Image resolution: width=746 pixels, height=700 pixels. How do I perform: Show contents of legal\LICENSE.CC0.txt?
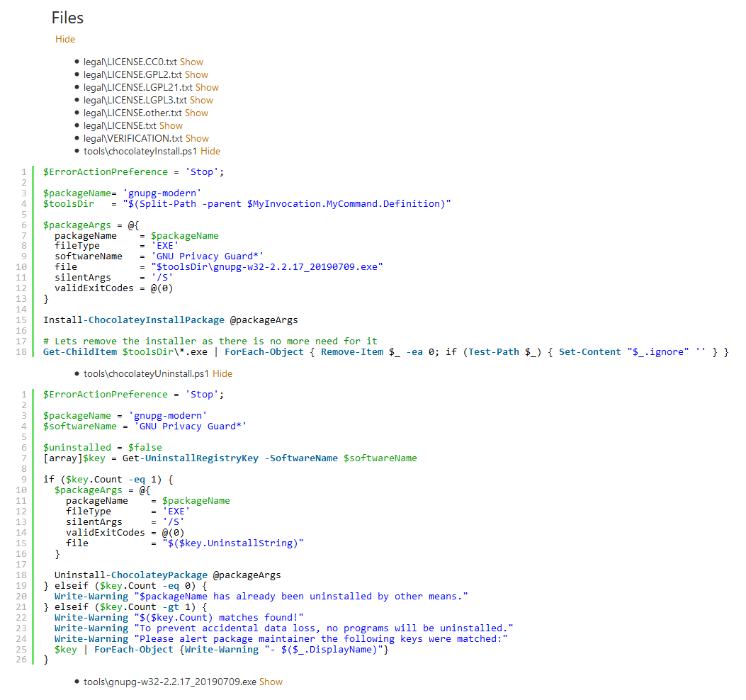pyautogui.click(x=191, y=62)
